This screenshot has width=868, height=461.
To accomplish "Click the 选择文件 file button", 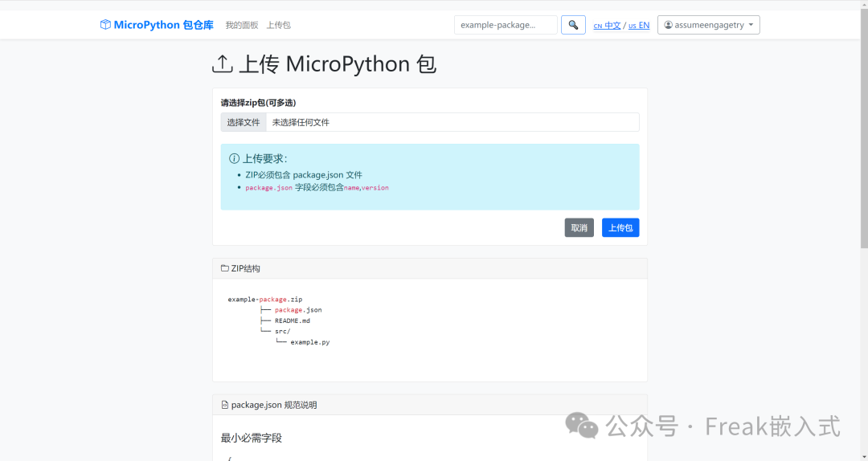I will [x=244, y=122].
